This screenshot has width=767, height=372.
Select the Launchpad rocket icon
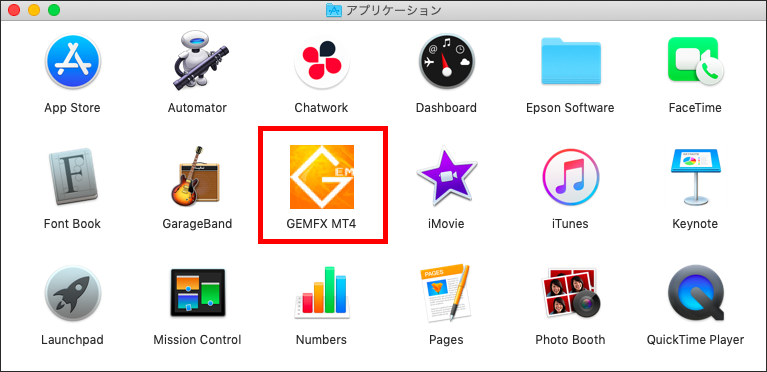click(72, 293)
